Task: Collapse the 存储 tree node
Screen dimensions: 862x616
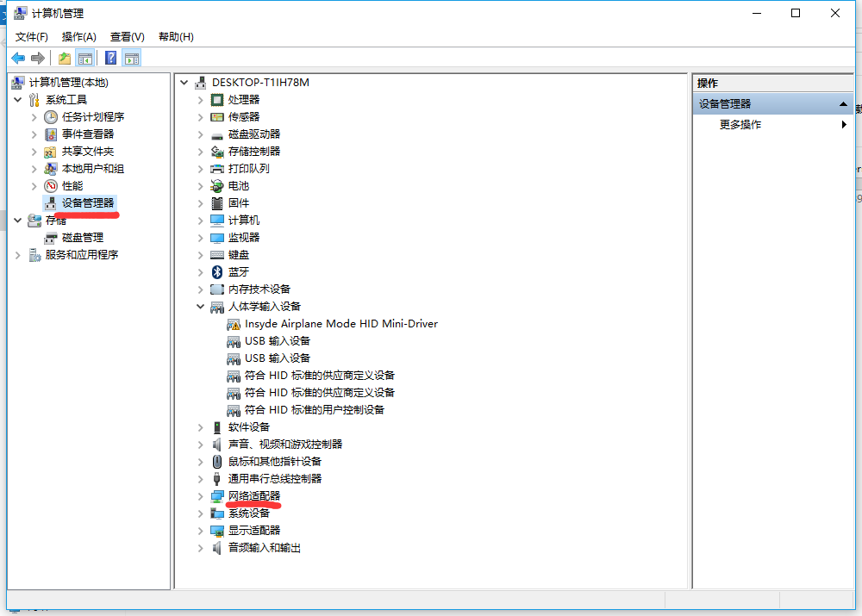Action: [x=17, y=221]
